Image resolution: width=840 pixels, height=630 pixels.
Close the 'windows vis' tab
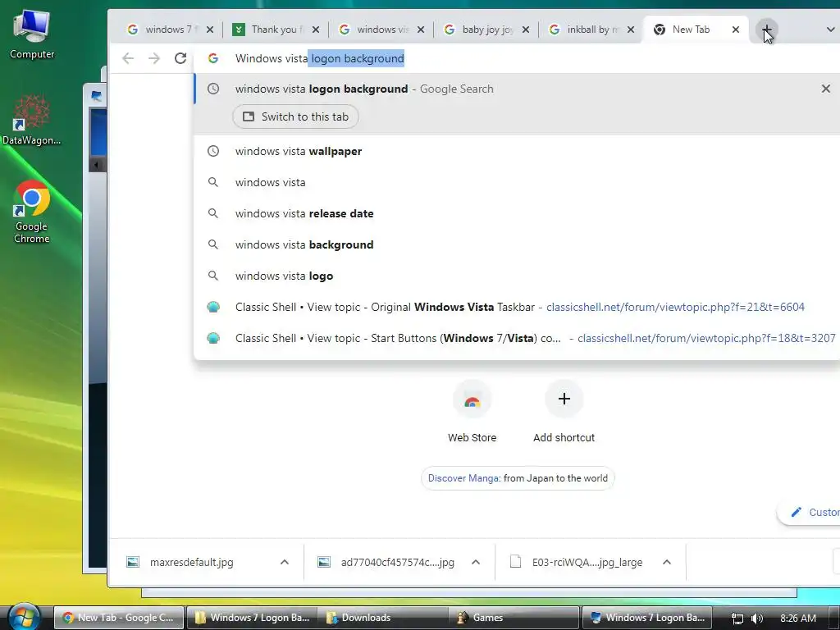pos(421,30)
